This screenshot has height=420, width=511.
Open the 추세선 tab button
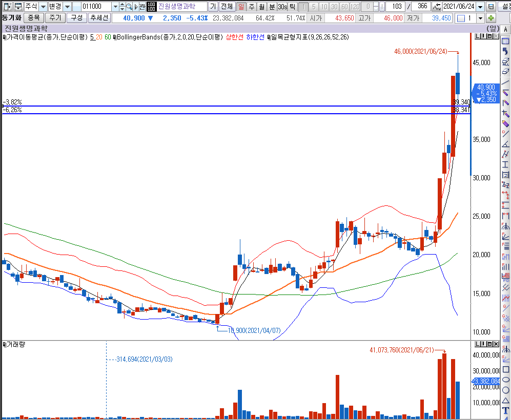pyautogui.click(x=99, y=17)
